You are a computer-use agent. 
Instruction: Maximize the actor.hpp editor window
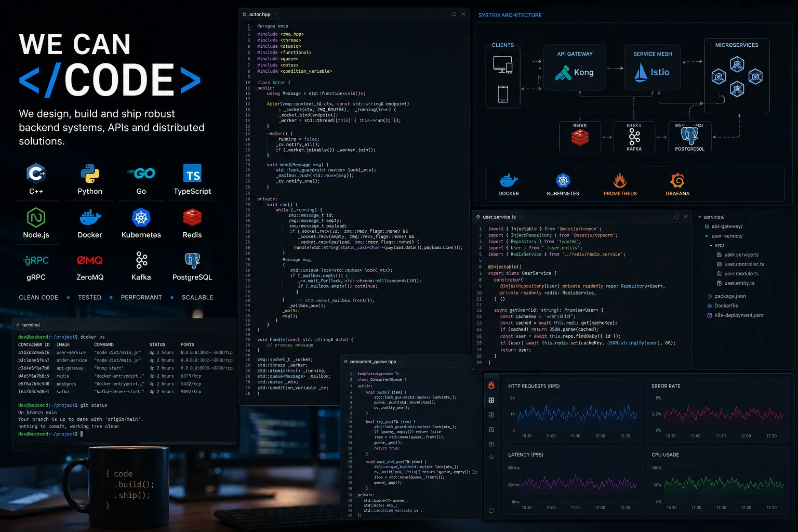[454, 14]
